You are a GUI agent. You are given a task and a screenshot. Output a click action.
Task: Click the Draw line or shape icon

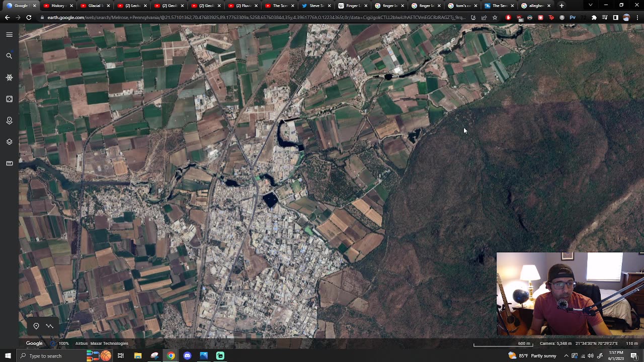[x=50, y=326]
